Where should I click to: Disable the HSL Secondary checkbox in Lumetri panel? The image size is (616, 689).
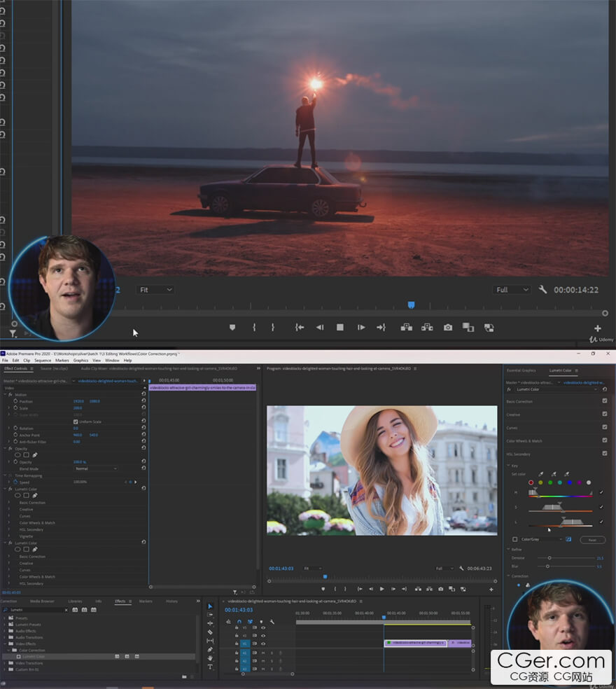(x=605, y=454)
